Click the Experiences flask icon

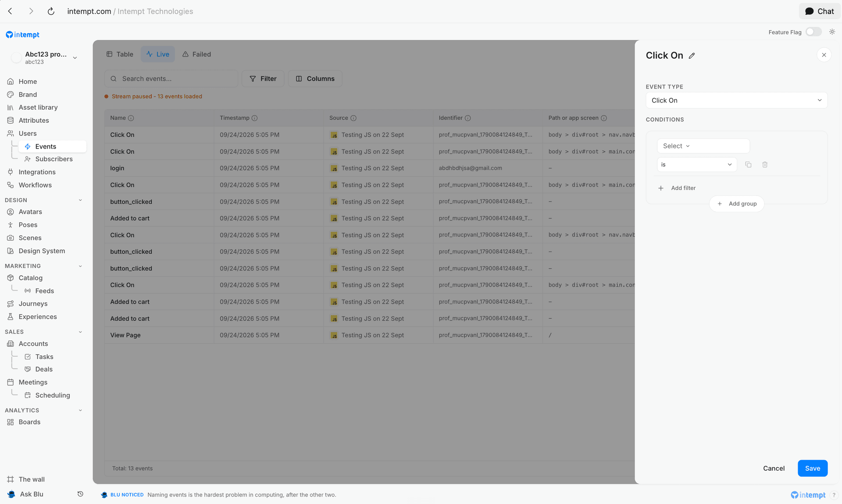(11, 317)
